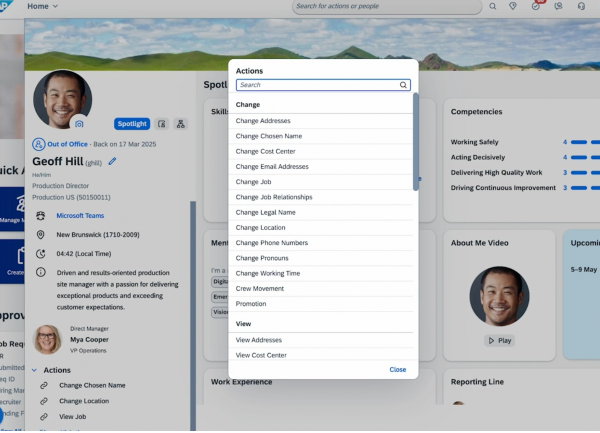Open the Home dropdown menu
600x433 pixels.
42,6
